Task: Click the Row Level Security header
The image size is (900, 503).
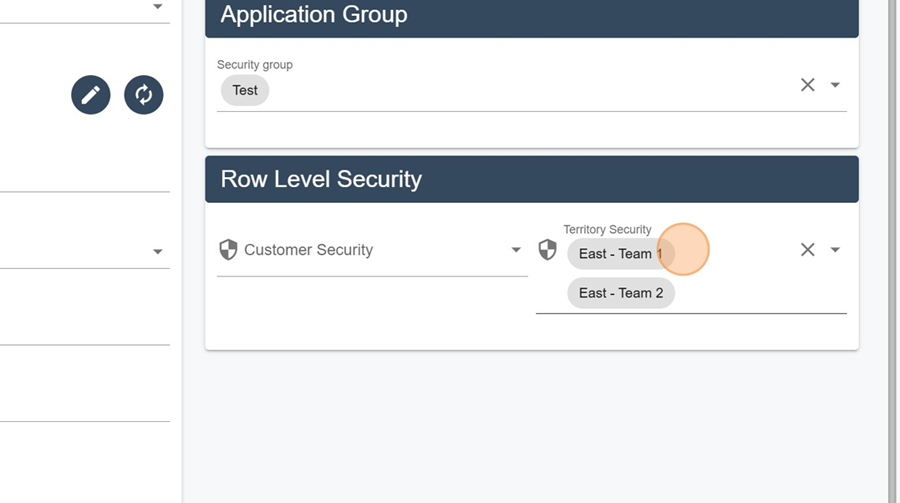Action: [x=532, y=179]
